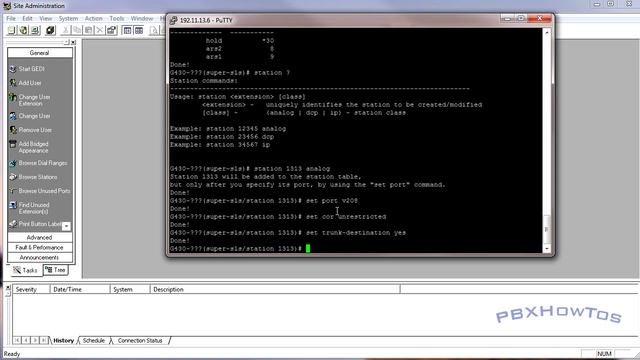Select Find Unused Extension(s) task
640x360 pixels.
29,208
